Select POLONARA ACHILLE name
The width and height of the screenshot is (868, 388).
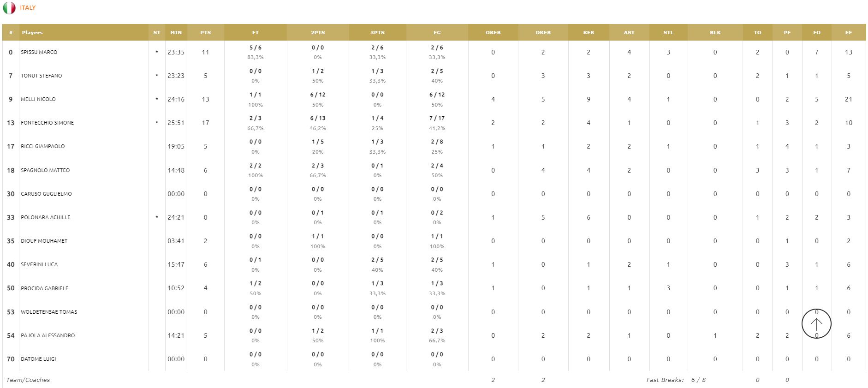pyautogui.click(x=46, y=217)
